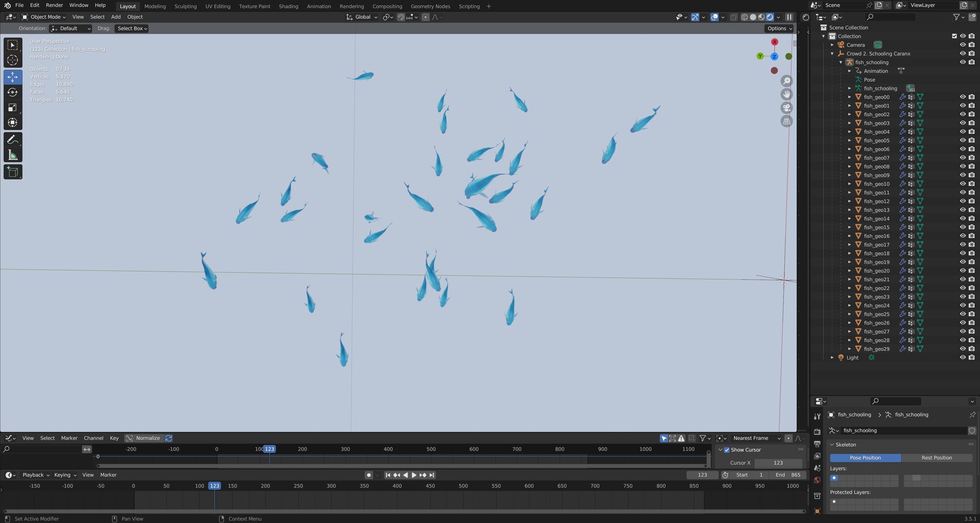Click the Zoom view gizmo icon
Viewport: 980px width, 523px height.
[x=787, y=81]
